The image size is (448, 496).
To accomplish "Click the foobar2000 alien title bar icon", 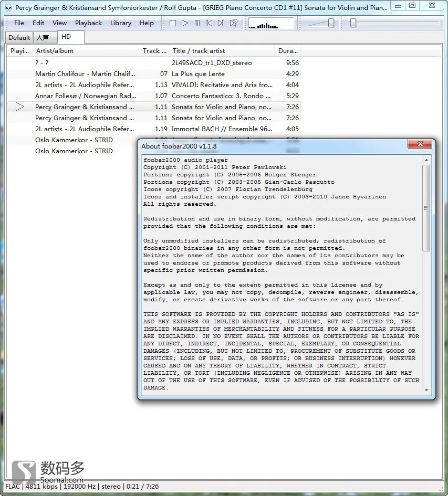I will [x=8, y=7].
